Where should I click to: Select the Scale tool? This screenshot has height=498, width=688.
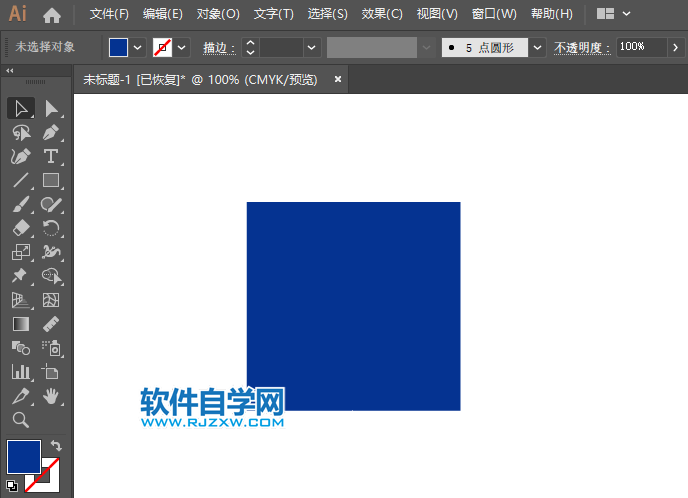pyautogui.click(x=21, y=252)
